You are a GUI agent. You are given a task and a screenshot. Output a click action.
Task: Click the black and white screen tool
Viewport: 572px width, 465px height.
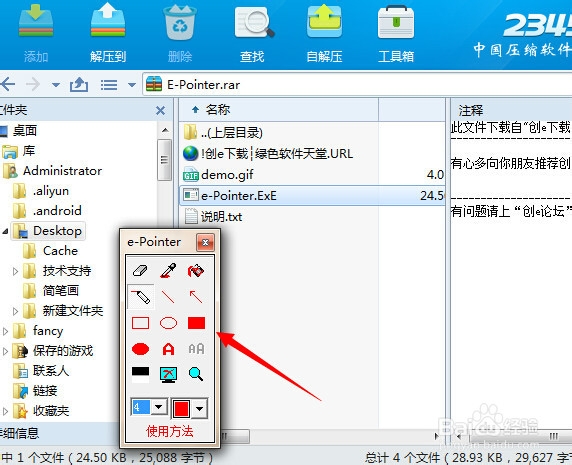coord(140,375)
